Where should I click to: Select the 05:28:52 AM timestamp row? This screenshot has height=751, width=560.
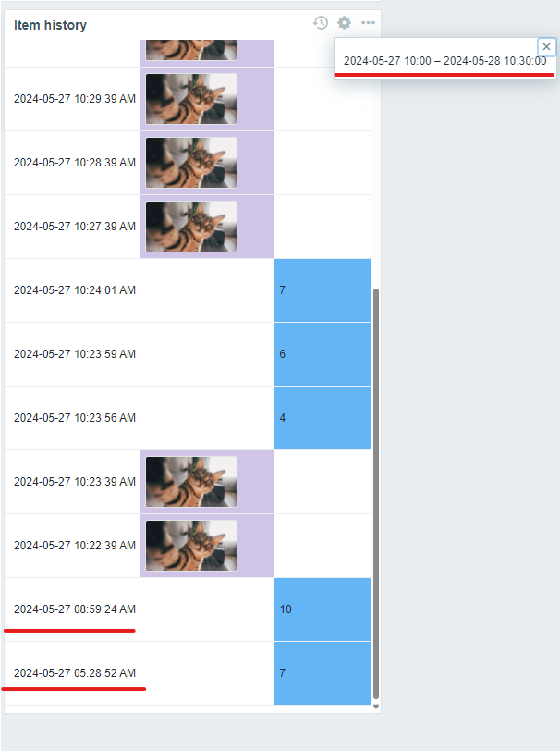pos(189,673)
